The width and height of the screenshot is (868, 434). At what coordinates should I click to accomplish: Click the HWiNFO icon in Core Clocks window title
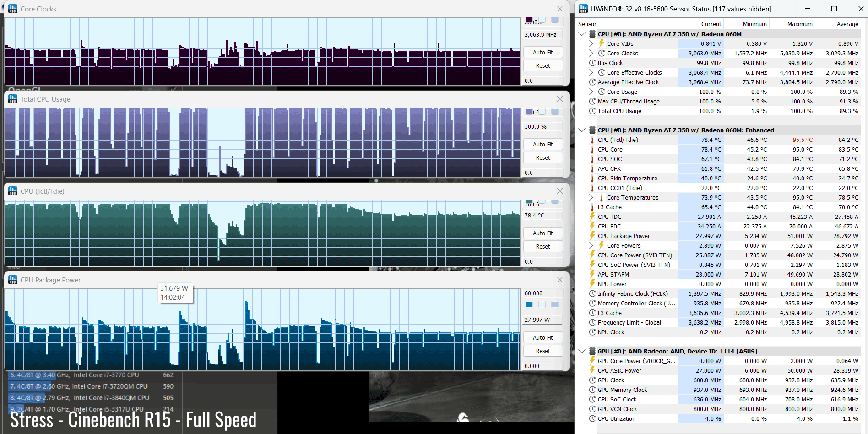pos(13,9)
